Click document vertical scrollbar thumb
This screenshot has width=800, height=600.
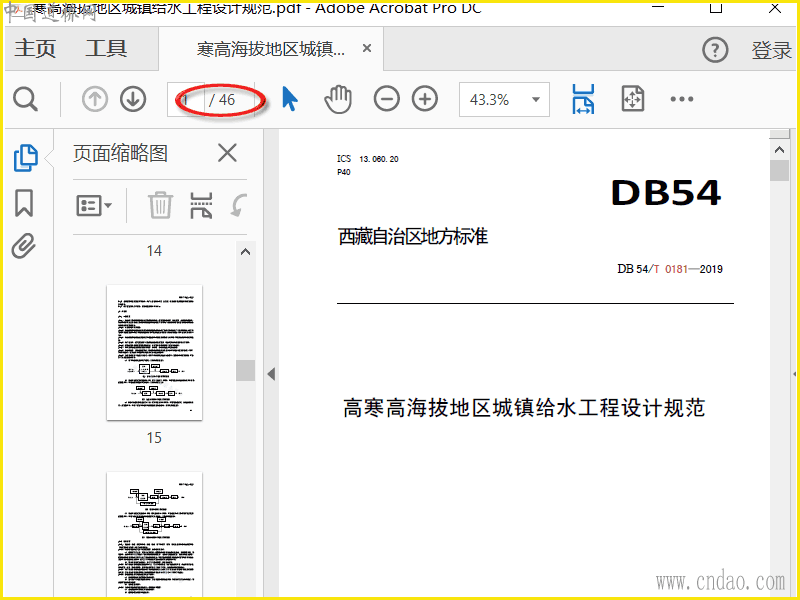tap(779, 170)
